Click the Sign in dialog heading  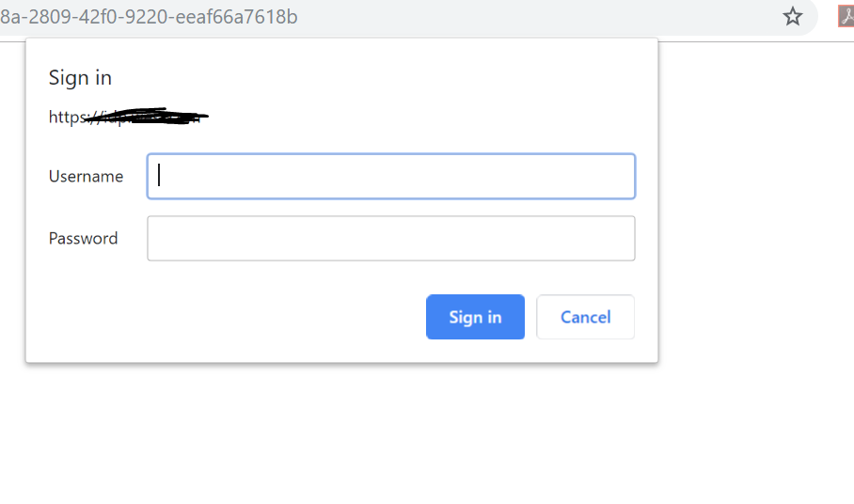[80, 78]
